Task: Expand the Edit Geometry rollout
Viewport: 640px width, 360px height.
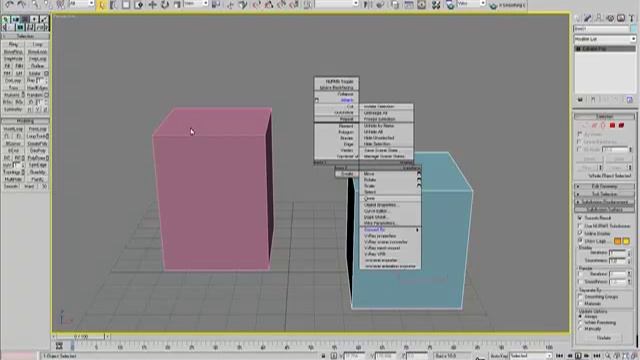Action: [605, 187]
